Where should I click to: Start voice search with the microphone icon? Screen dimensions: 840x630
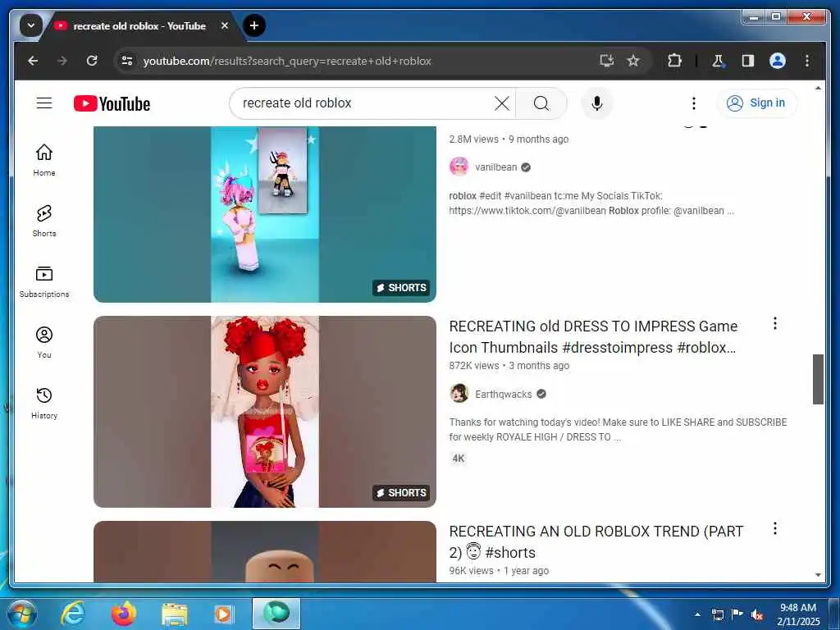click(x=597, y=103)
